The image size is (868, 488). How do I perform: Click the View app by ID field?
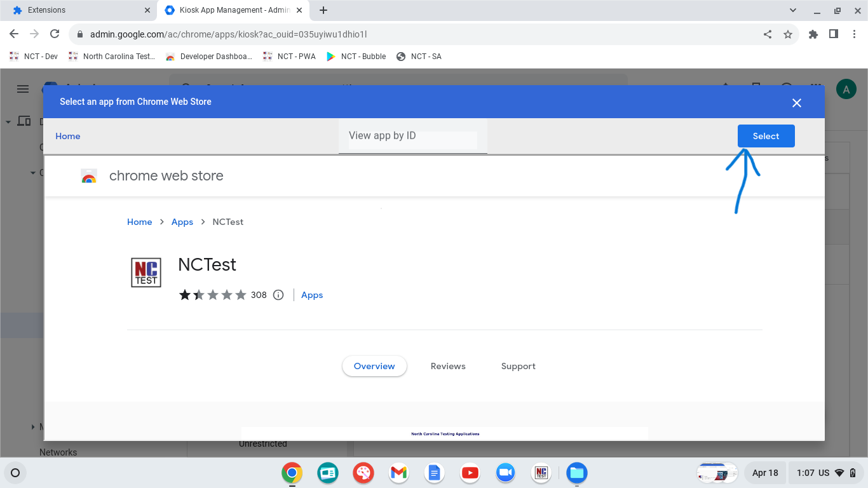click(413, 136)
